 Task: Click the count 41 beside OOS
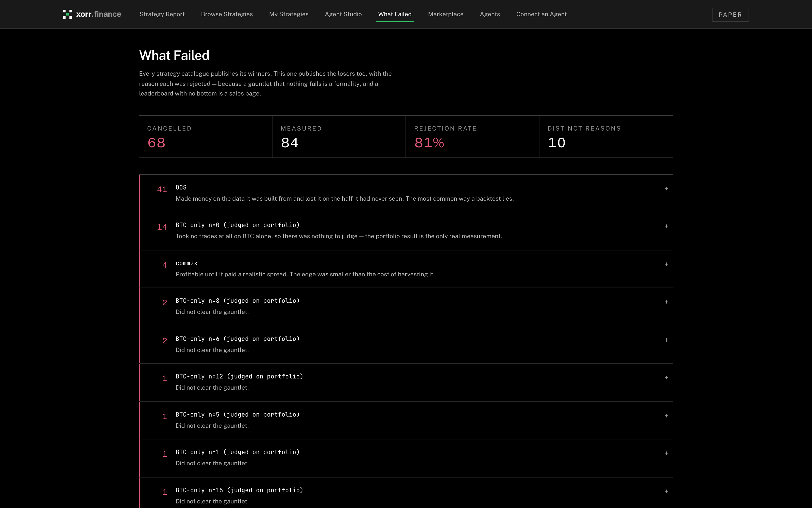162,189
